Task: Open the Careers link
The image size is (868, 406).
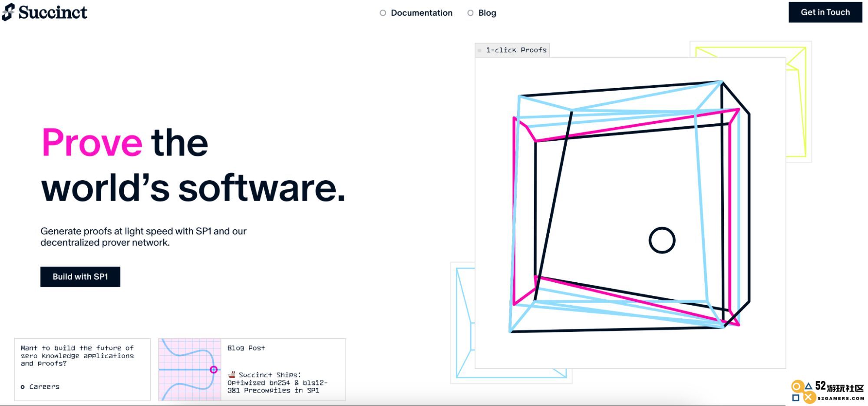Action: click(44, 386)
